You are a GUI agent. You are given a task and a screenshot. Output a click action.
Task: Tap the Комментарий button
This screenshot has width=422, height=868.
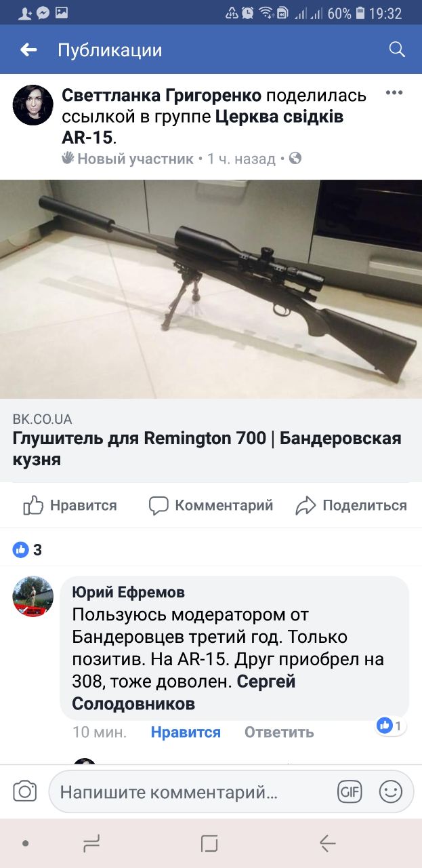211,505
